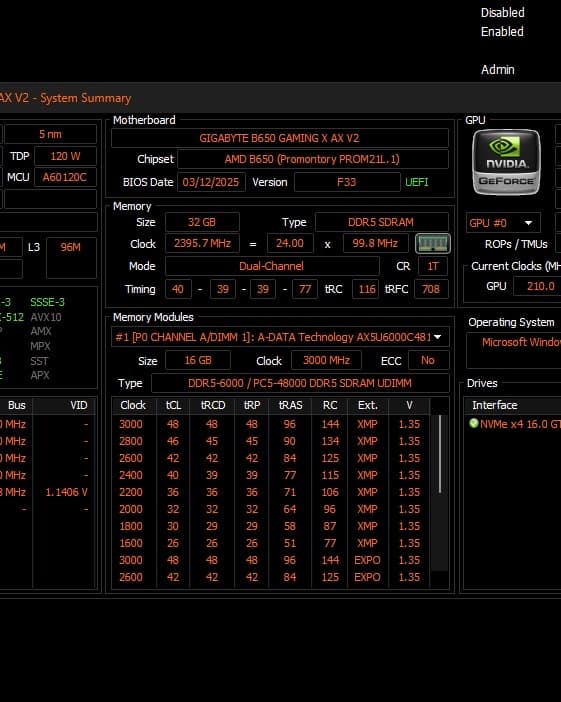Click the tRC value 116 field
Image resolution: width=561 pixels, height=702 pixels.
click(x=366, y=289)
